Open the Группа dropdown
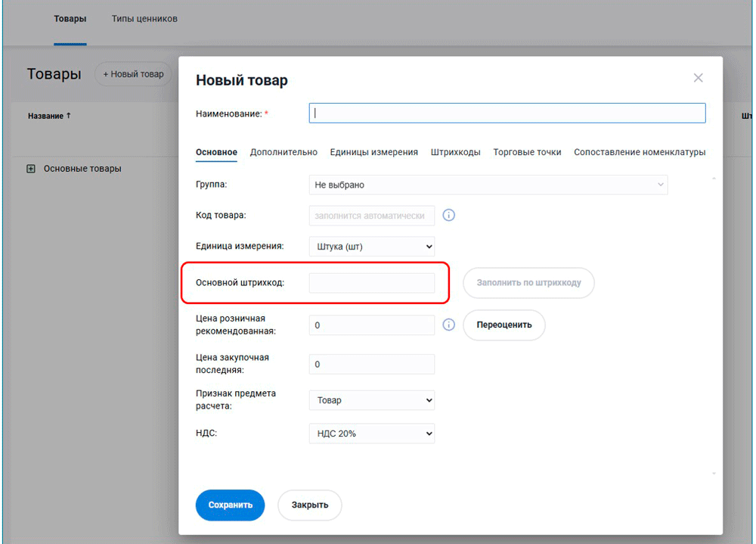 click(488, 185)
